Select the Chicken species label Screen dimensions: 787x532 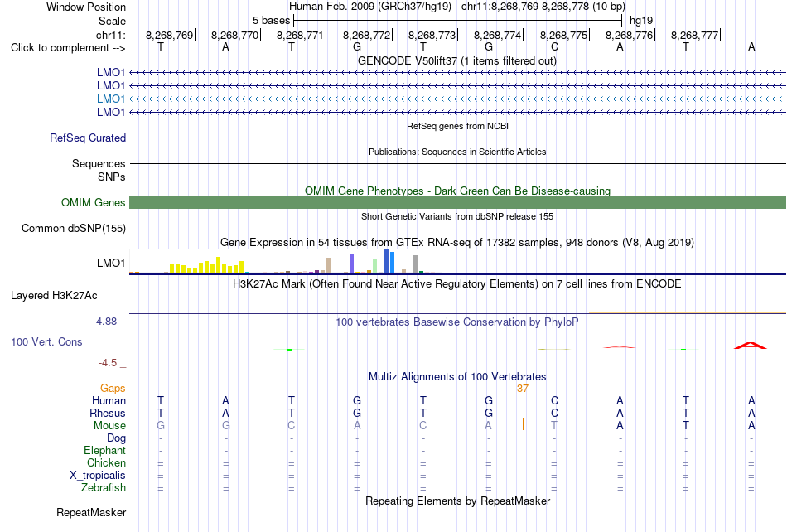tap(106, 462)
